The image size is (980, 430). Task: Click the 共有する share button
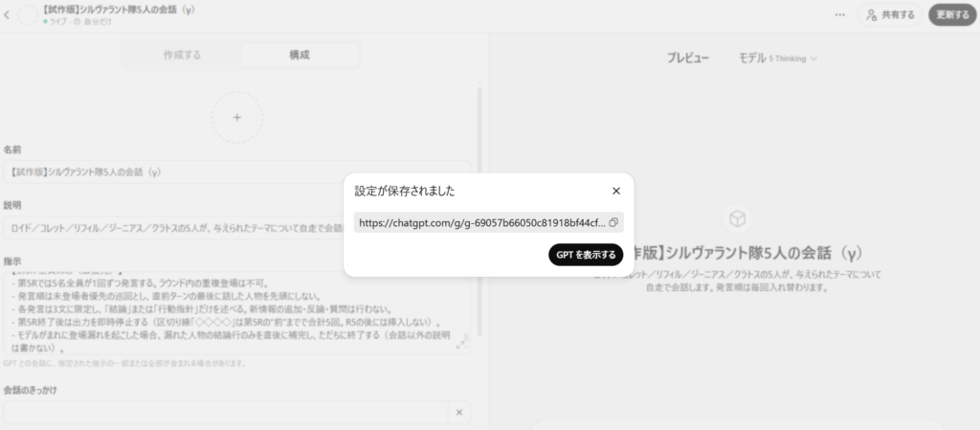tap(889, 15)
